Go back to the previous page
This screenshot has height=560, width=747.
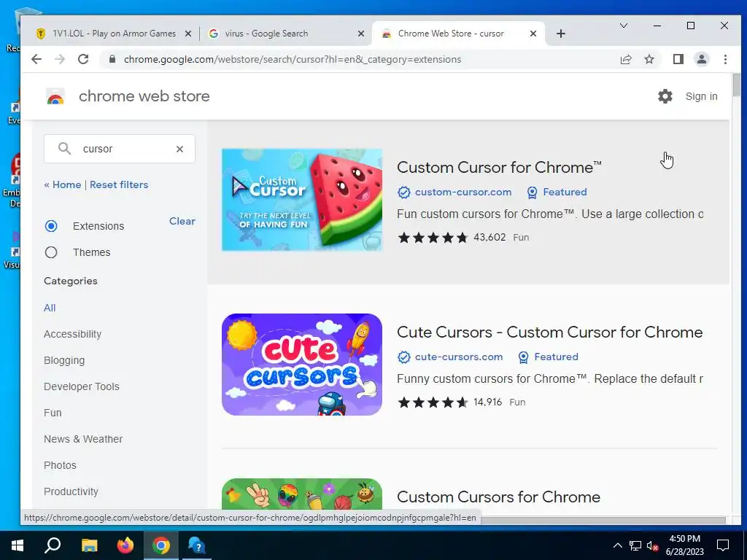click(x=36, y=60)
